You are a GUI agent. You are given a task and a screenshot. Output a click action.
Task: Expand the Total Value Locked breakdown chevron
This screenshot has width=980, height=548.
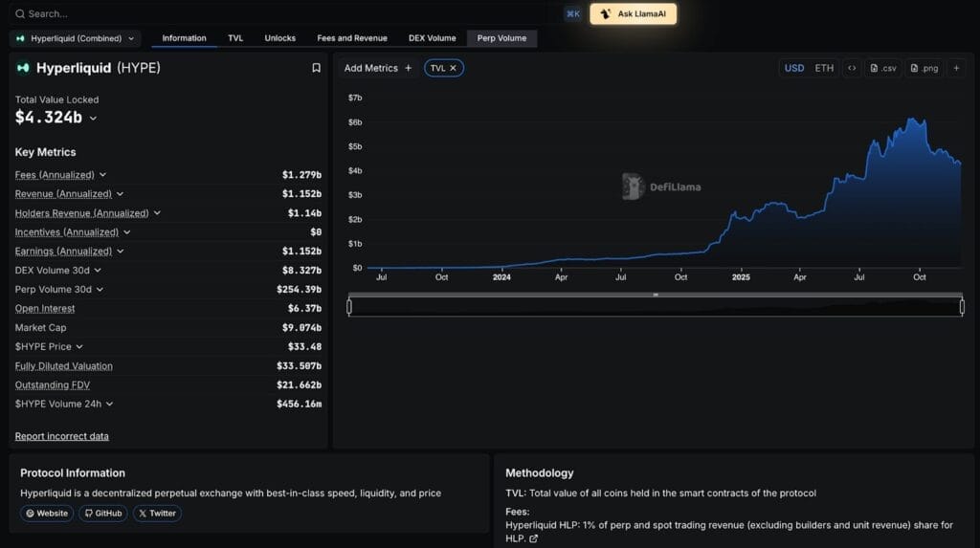coord(93,118)
